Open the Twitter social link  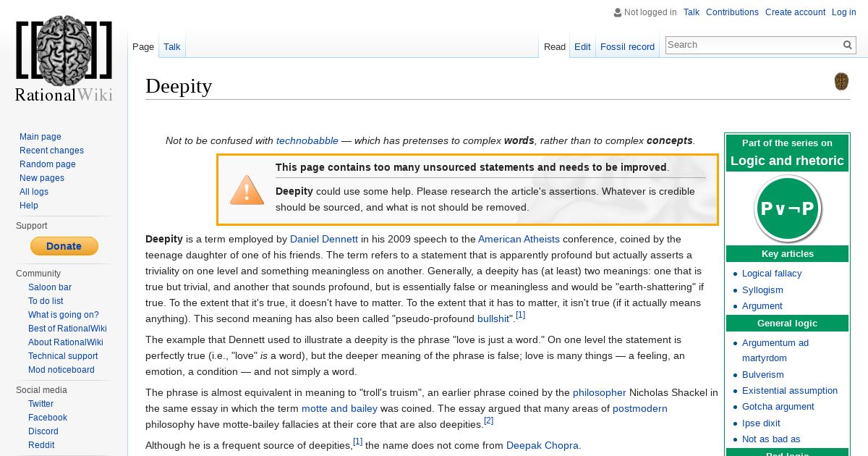click(41, 404)
